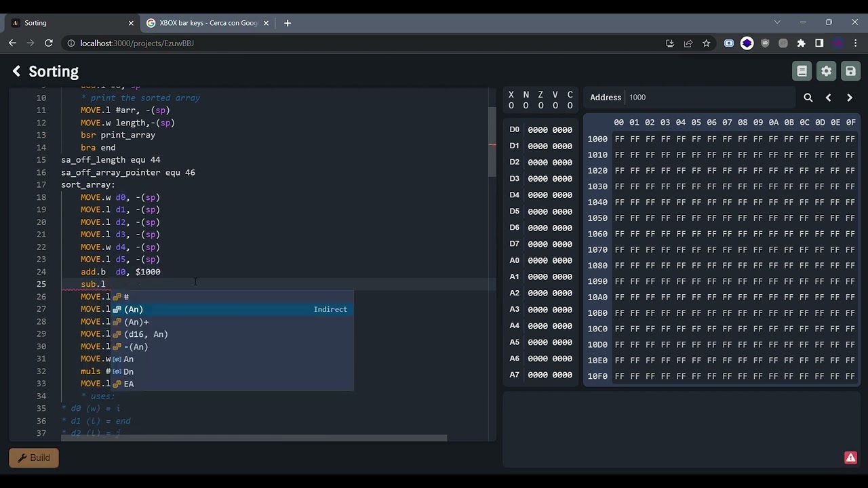This screenshot has width=868, height=488.
Task: Edit the memory Address field 1000
Action: click(x=709, y=97)
